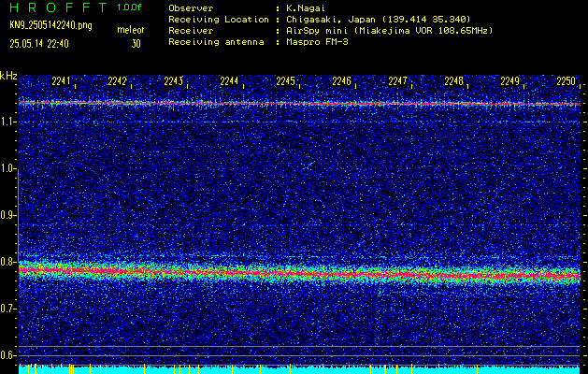
Task: Click the file name KN9_2505142240.png
Action: (50, 25)
